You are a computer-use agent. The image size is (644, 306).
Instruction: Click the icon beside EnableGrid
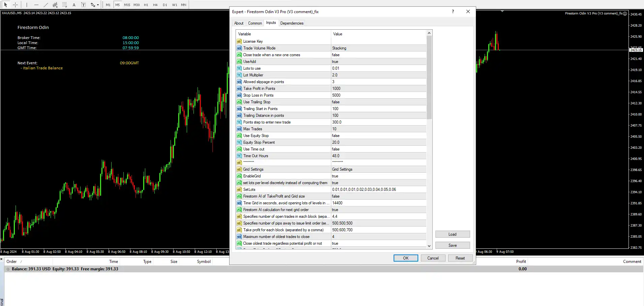239,176
